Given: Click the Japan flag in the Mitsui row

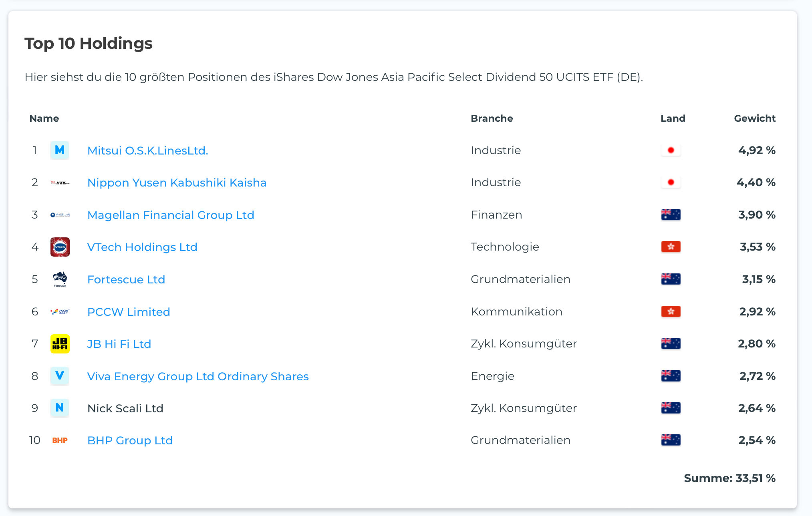Looking at the screenshot, I should point(671,150).
